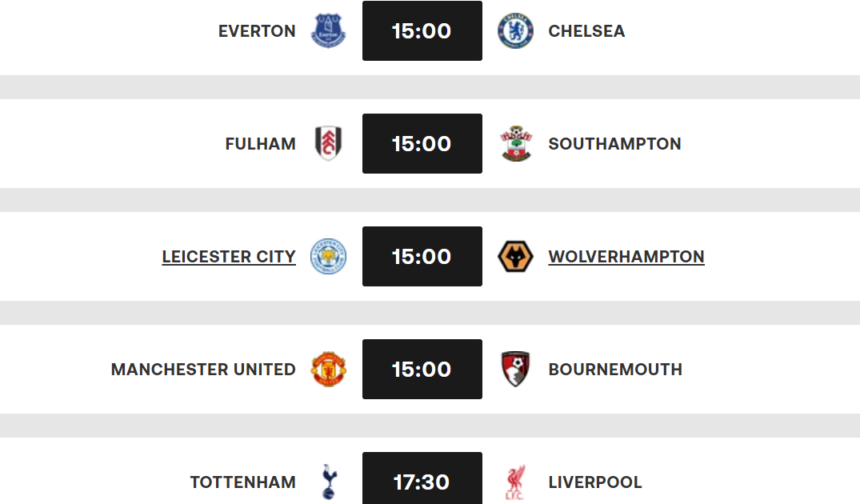The width and height of the screenshot is (860, 504).
Task: Open Everton vs Chelsea 15:00 kickoff box
Action: point(422,31)
